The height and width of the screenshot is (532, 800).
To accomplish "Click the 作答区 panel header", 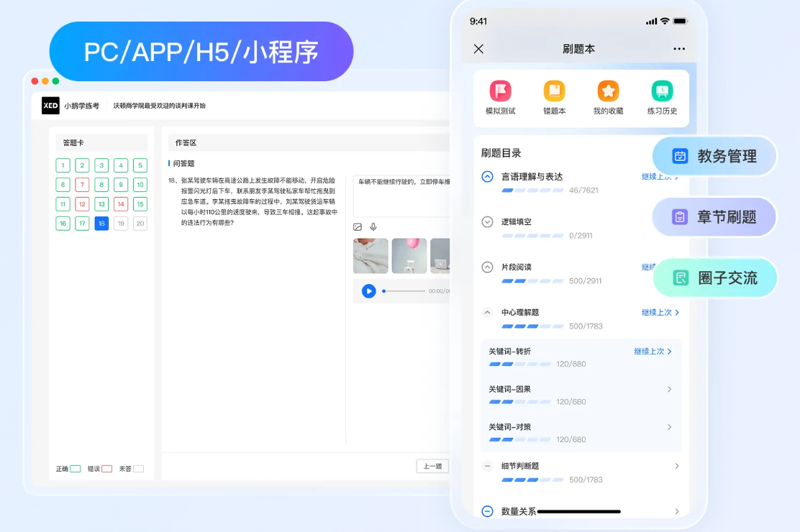I will point(309,143).
